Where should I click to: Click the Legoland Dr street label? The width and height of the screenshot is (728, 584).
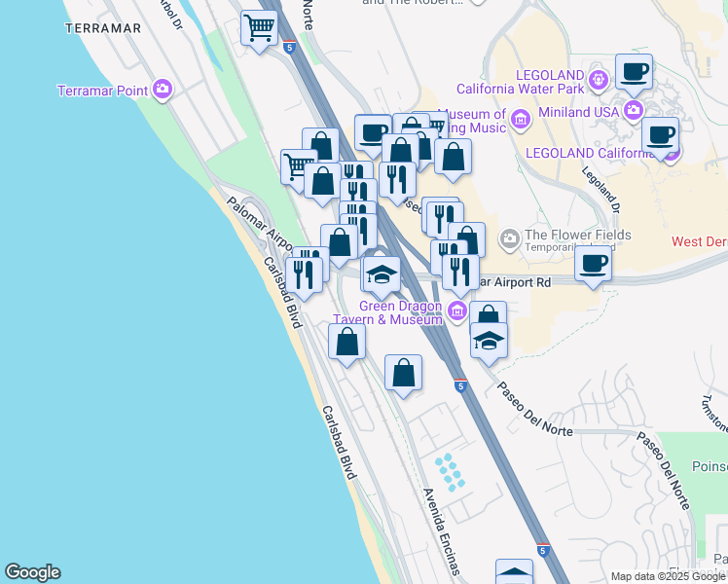[x=601, y=190]
